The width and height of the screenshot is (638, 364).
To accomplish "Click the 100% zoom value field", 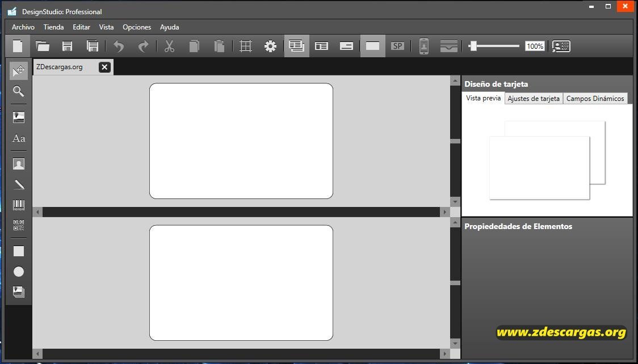I will [x=535, y=46].
